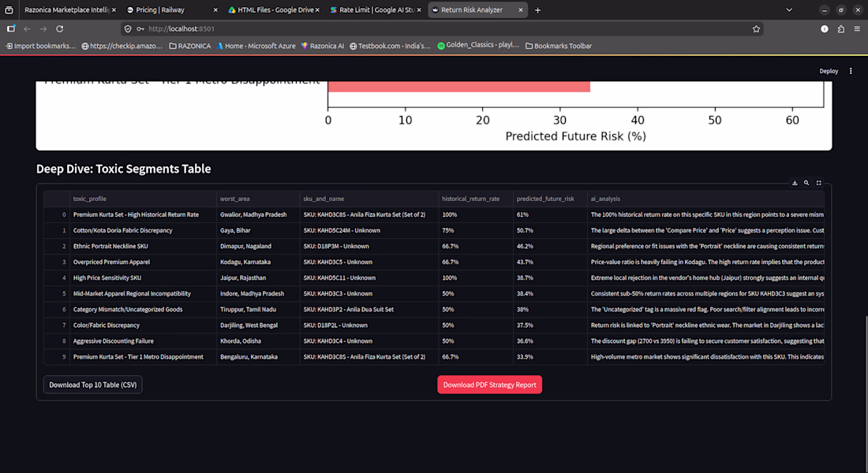Screen dimensions: 868x473
Task: Switch to Pricing | Railway tab
Action: click(170, 10)
